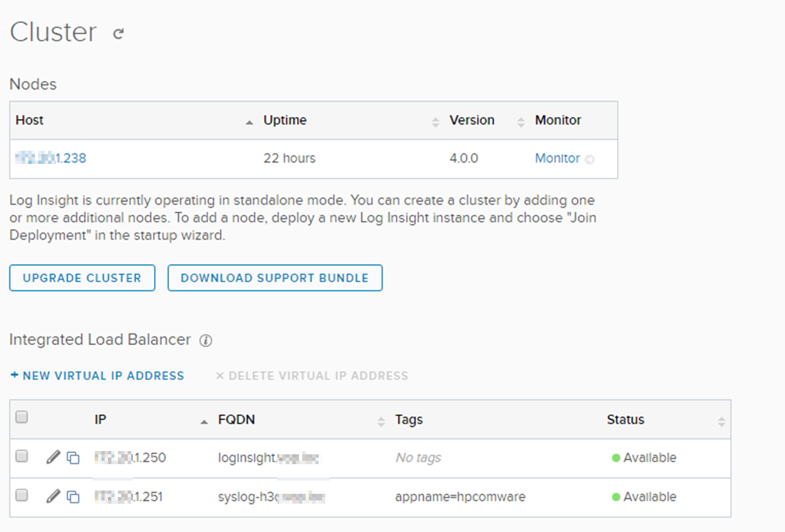Open the node host IP link ending in 1.238
This screenshot has height=532, width=785.
point(51,158)
